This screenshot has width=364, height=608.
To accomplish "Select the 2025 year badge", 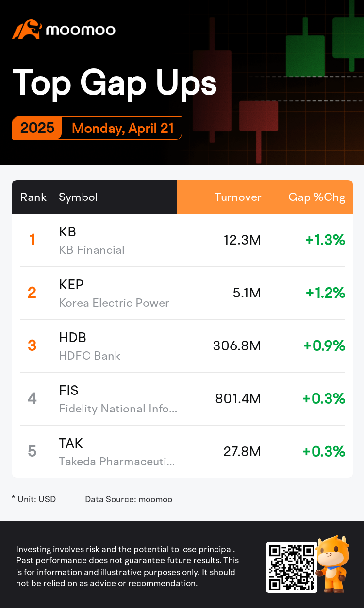I will tap(37, 128).
